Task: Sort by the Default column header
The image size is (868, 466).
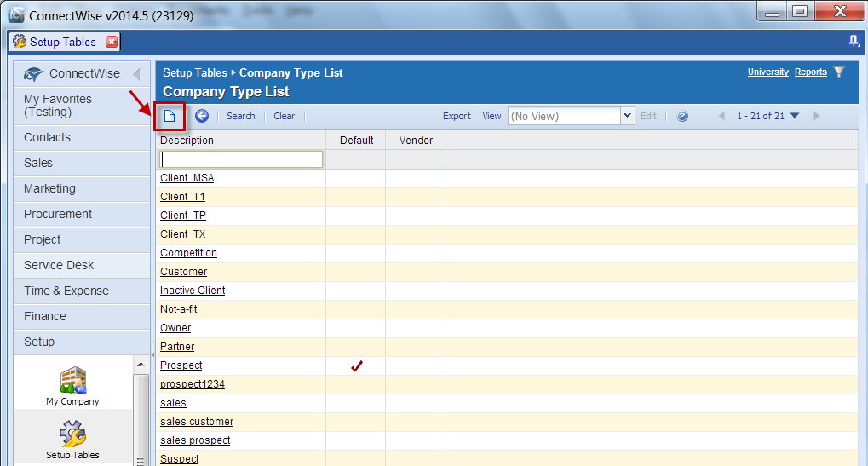Action: point(357,141)
